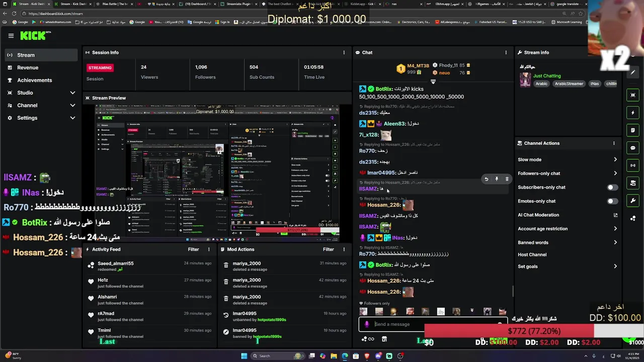Viewport: 644px width, 362px height.
Task: Click the chat scrollbar
Action: 513,292
